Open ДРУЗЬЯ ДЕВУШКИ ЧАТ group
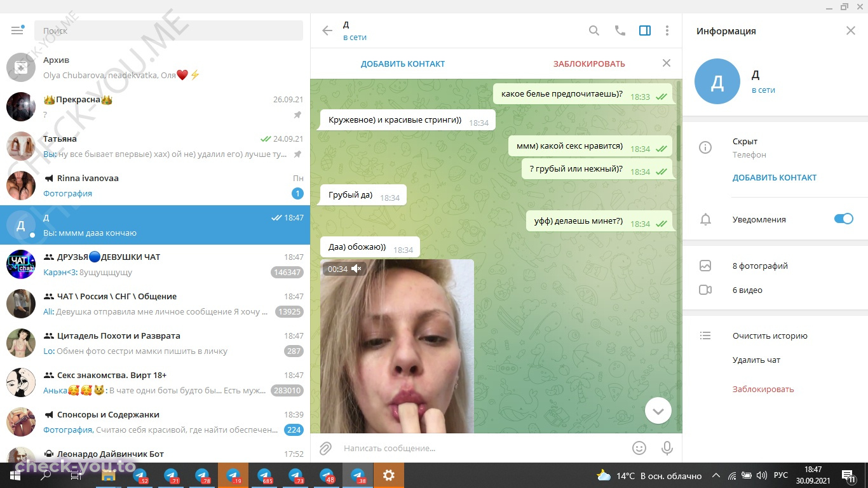Image resolution: width=868 pixels, height=488 pixels. pyautogui.click(x=155, y=264)
